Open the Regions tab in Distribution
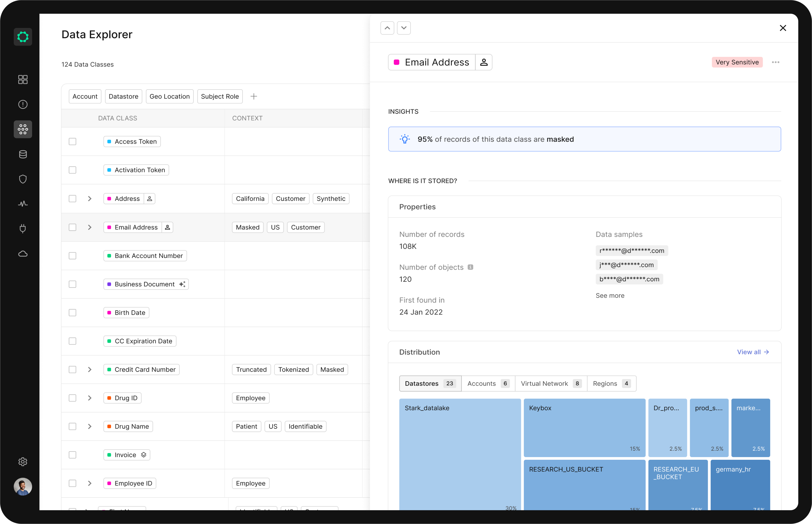812x524 pixels. [x=611, y=383]
